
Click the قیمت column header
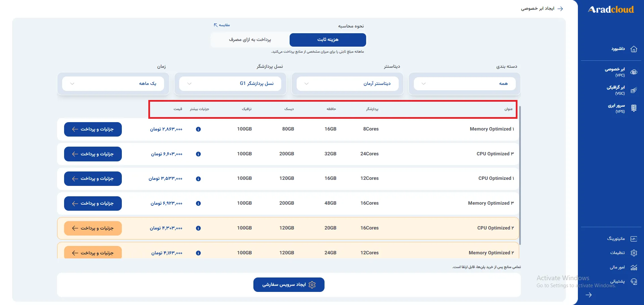[x=178, y=109]
